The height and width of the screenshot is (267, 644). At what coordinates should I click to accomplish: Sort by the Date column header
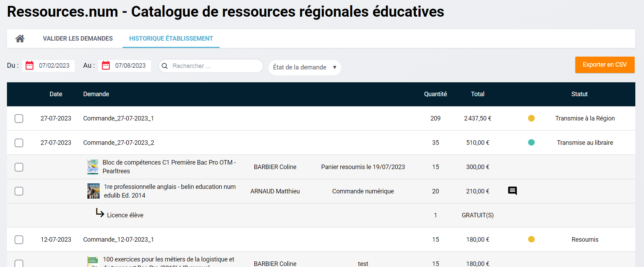coord(56,94)
